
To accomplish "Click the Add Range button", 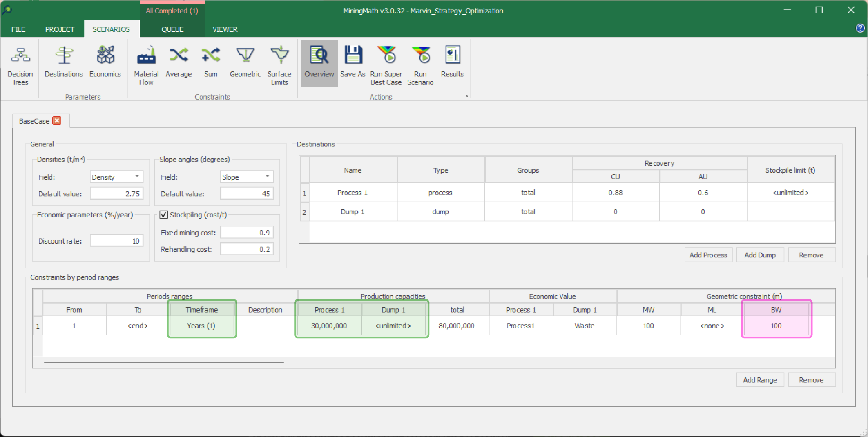I will tap(760, 380).
